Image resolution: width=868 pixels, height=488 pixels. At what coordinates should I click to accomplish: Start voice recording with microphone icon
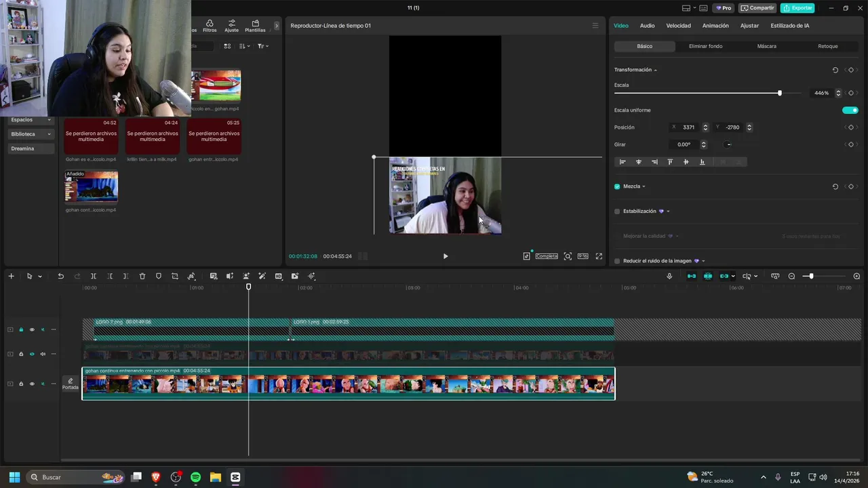pyautogui.click(x=669, y=276)
